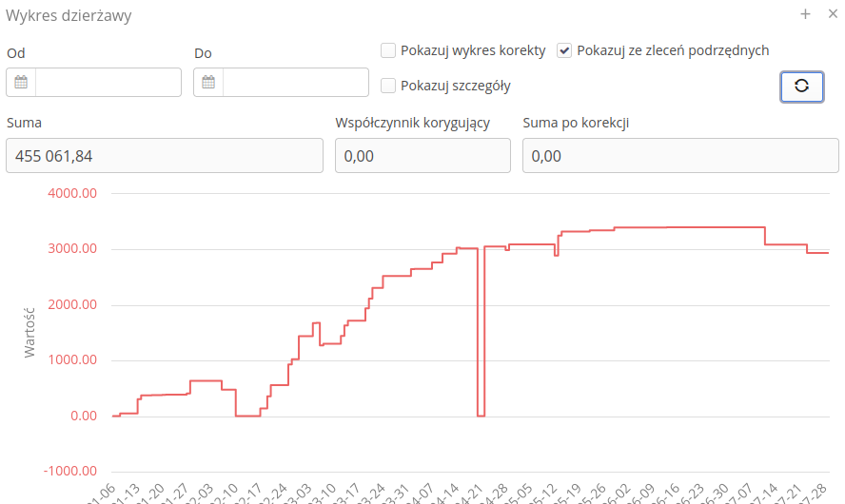Click the 0.00 y-axis label
845x504 pixels.
tap(82, 416)
